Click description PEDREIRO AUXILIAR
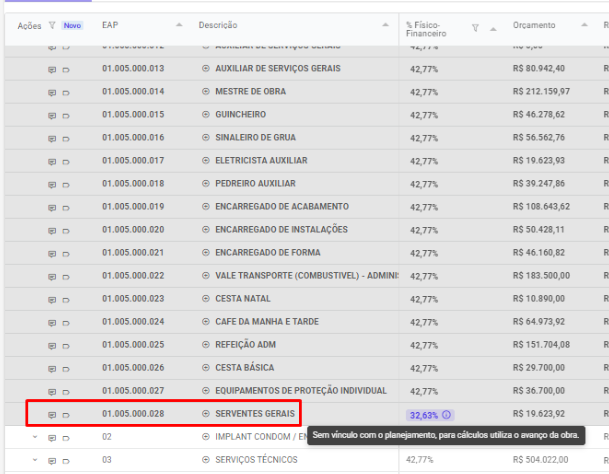The width and height of the screenshot is (609, 474). (256, 183)
